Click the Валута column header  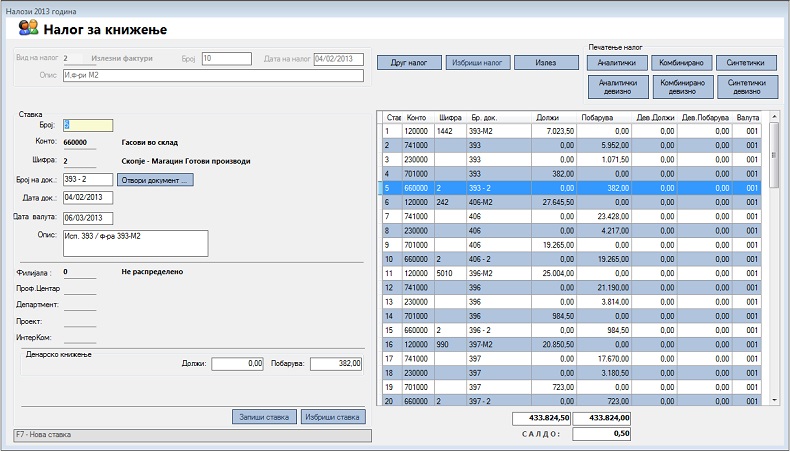[747, 117]
